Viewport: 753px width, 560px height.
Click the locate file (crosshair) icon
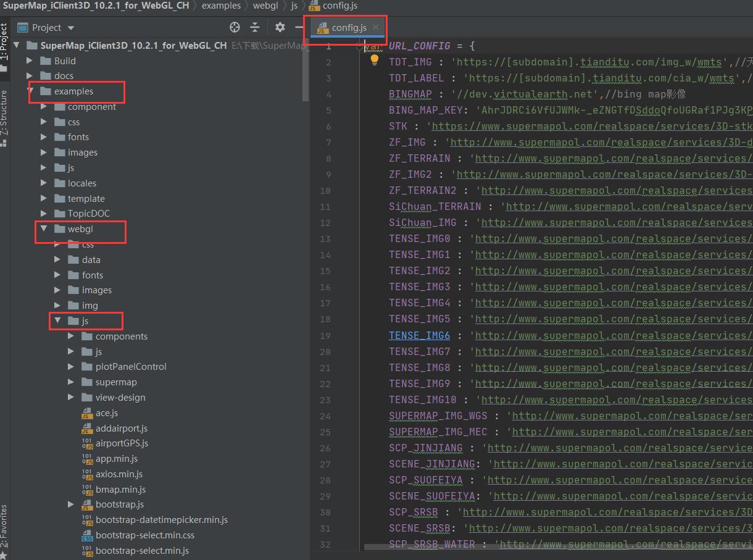click(x=235, y=27)
